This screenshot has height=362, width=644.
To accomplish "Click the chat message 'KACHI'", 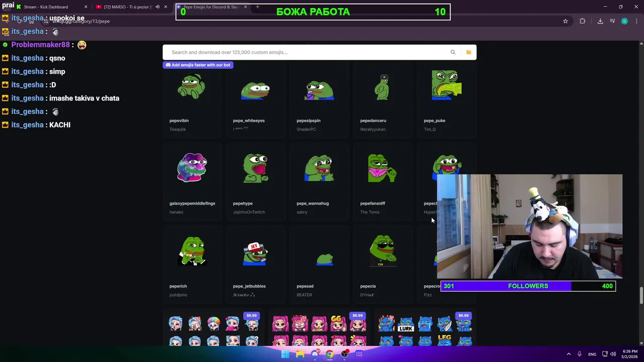I will point(60,125).
